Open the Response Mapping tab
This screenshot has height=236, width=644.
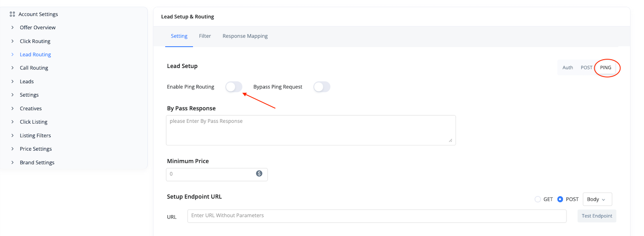coord(245,36)
